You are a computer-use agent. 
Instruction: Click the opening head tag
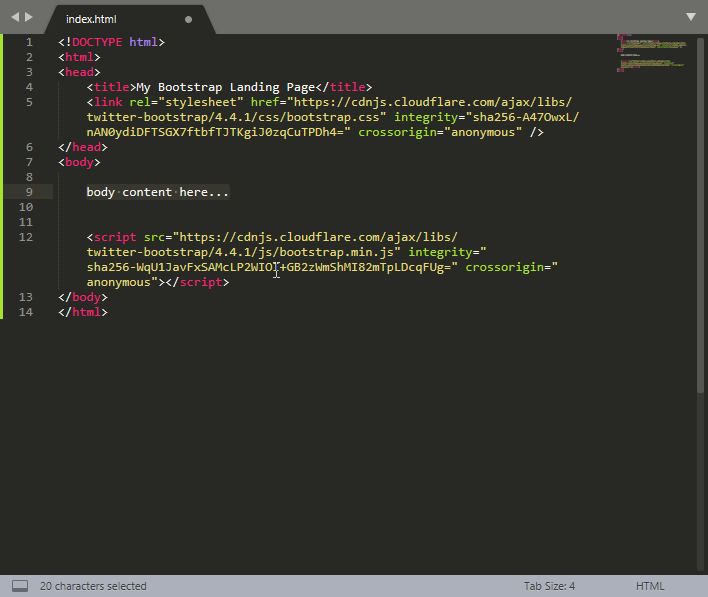click(79, 72)
